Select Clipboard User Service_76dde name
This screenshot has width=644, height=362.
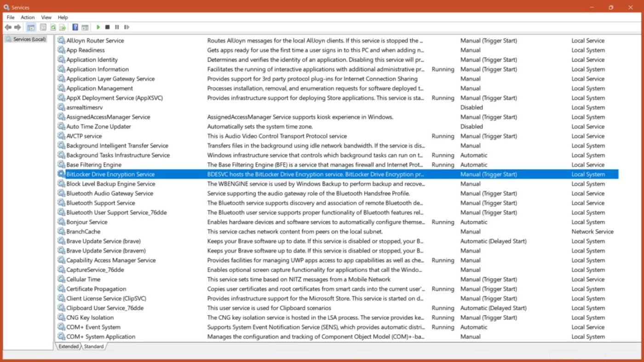coord(105,308)
